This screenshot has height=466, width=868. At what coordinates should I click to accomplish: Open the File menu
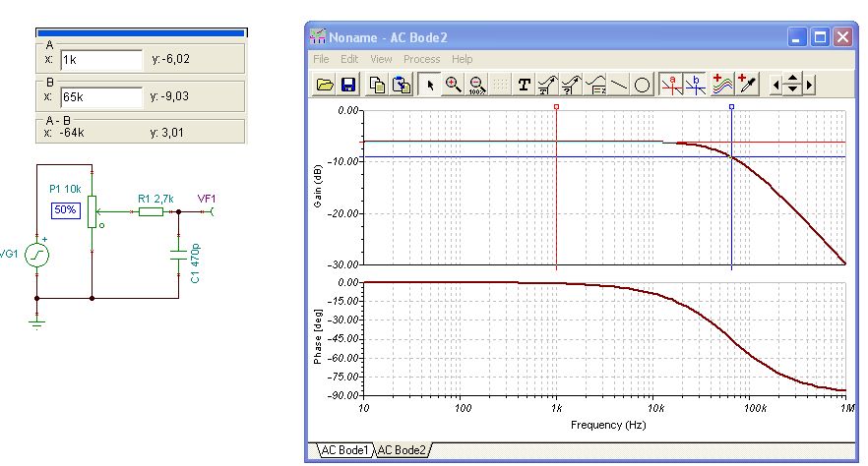321,59
